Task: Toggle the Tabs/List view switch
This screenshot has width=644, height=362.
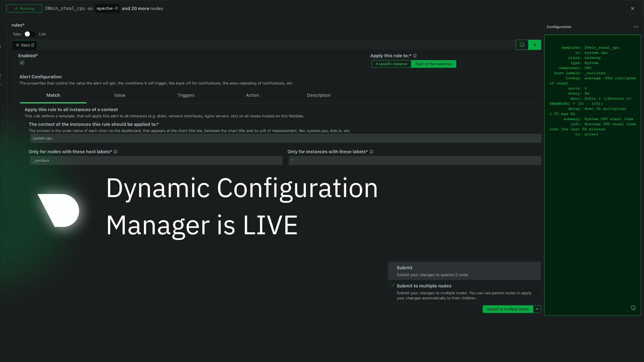Action: tap(30, 34)
